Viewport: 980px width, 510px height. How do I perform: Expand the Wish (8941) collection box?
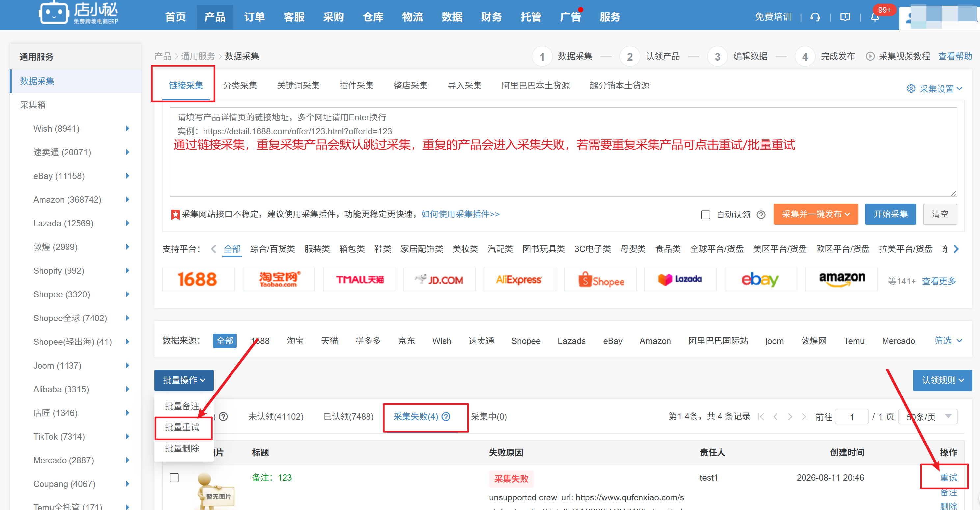click(x=128, y=128)
